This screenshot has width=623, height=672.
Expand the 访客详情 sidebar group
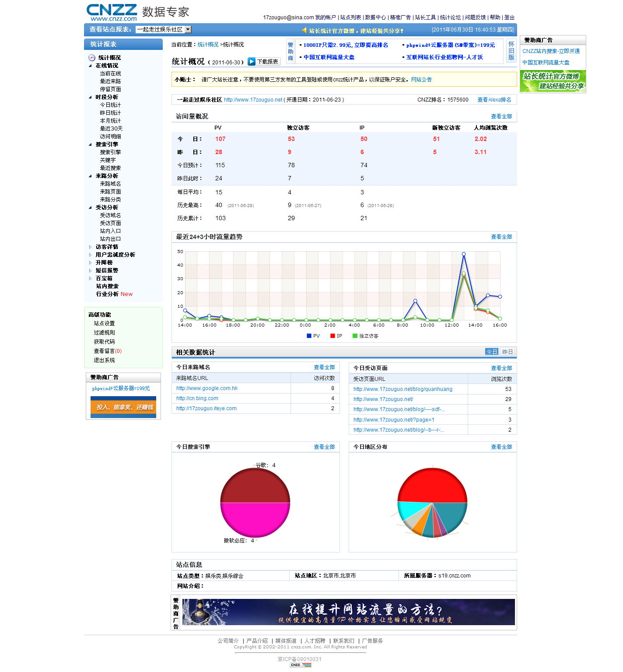coord(91,247)
